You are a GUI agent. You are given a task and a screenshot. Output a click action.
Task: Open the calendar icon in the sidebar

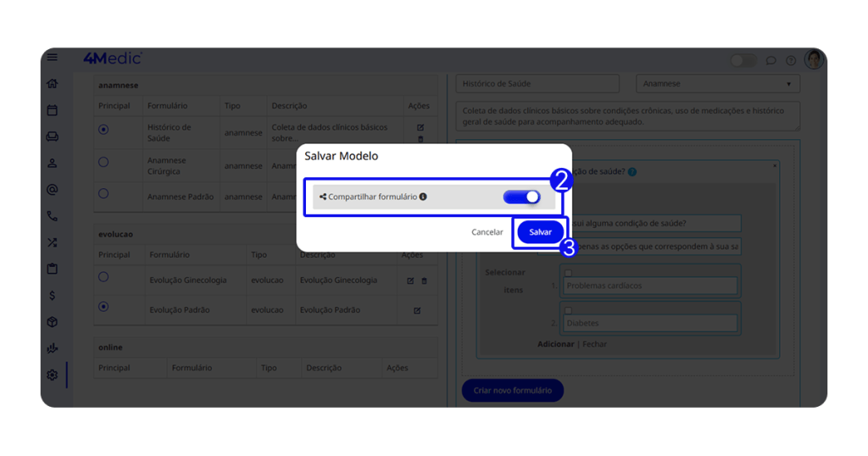(53, 110)
